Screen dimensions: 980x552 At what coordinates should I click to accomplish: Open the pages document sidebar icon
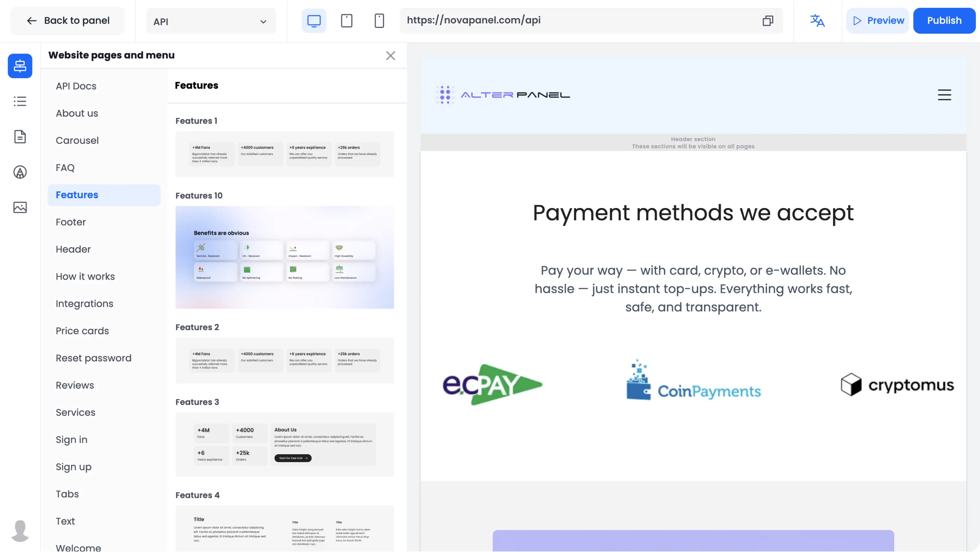20,136
